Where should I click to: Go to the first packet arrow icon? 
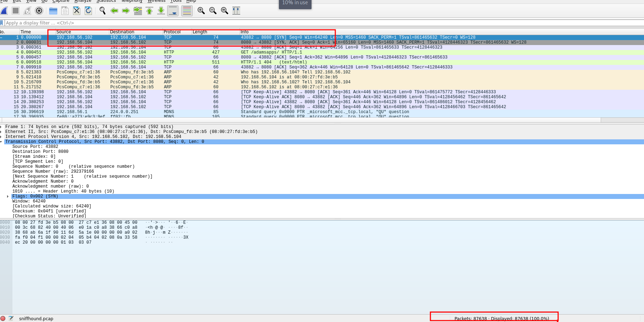click(149, 11)
